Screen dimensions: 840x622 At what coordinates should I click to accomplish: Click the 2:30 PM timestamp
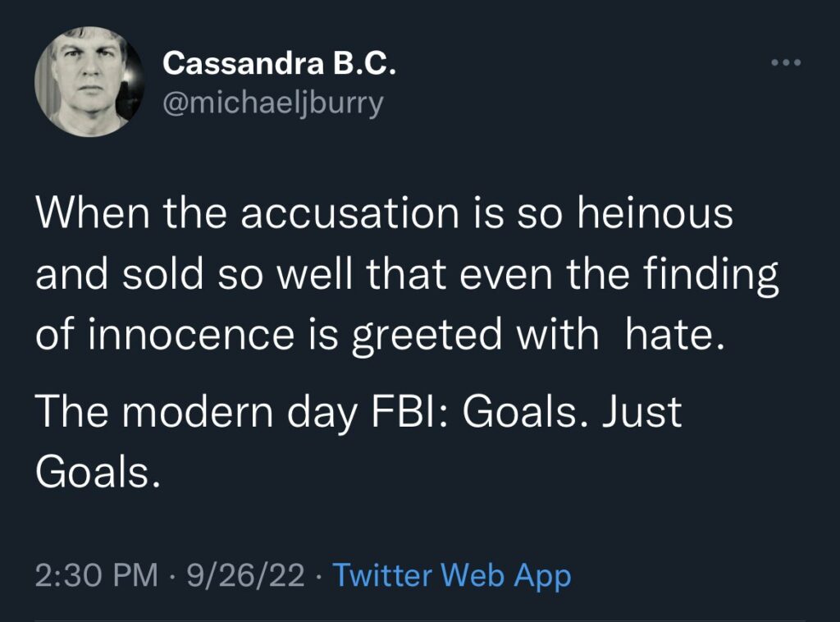click(97, 575)
